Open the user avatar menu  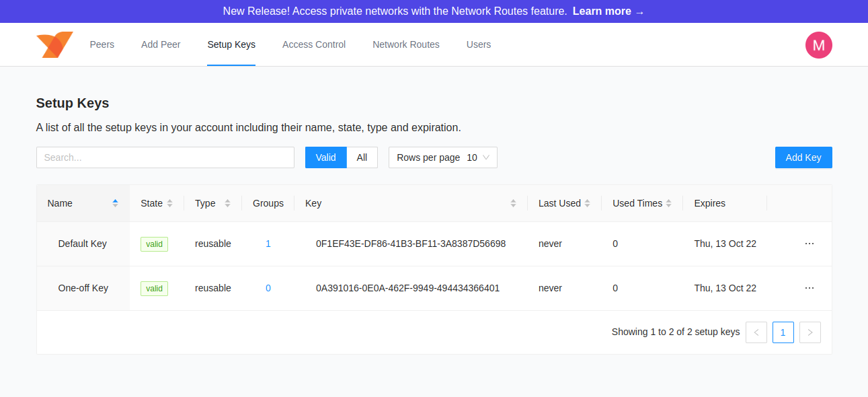click(818, 45)
